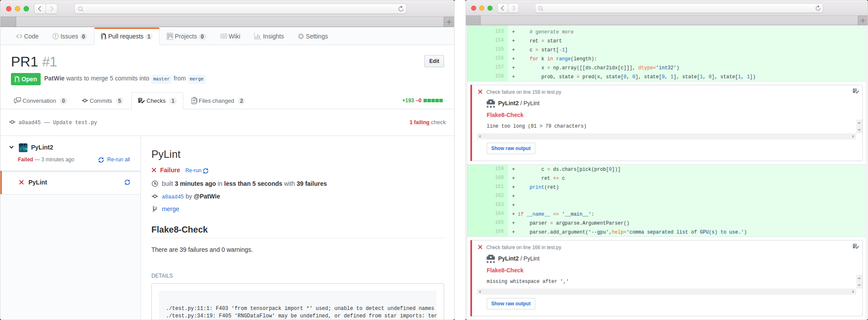
Task: Click right browser address bar
Action: click(x=679, y=8)
